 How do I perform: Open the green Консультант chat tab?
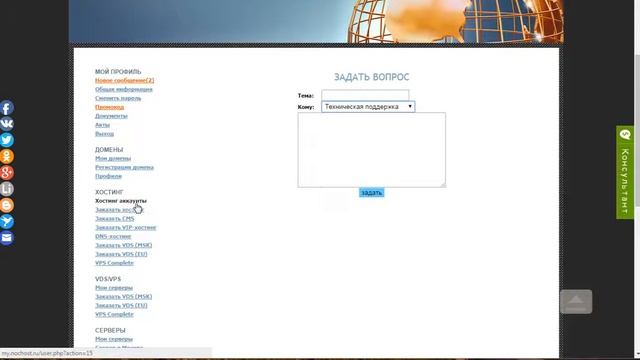point(625,172)
